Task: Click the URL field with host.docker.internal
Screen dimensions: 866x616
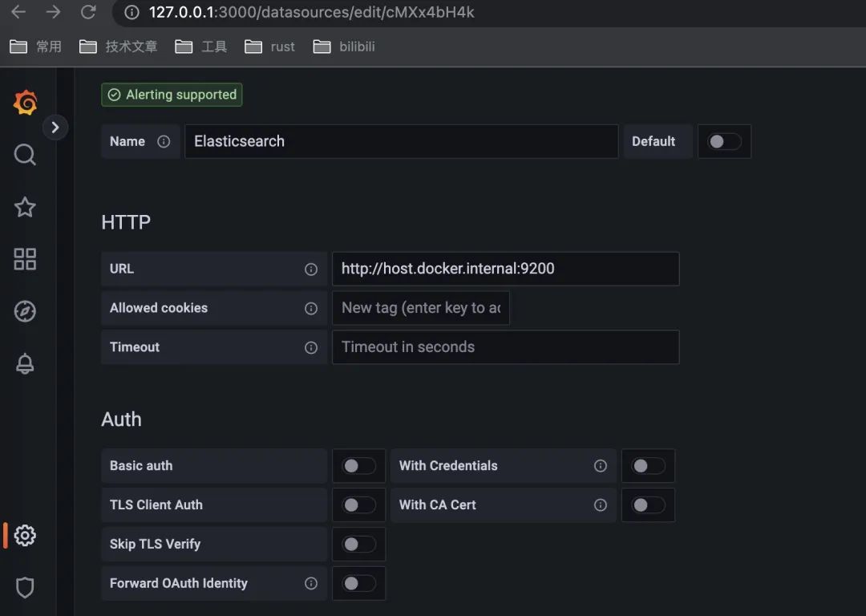Action: [x=505, y=269]
